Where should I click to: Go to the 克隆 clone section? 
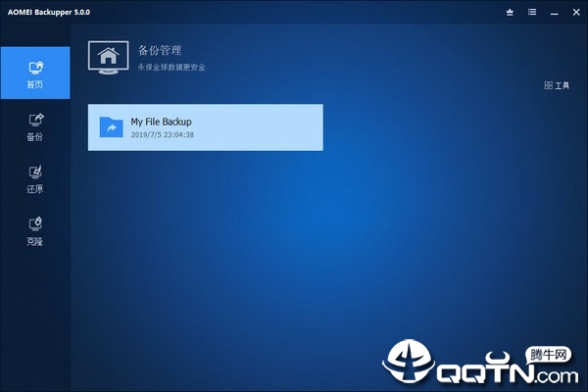click(35, 231)
